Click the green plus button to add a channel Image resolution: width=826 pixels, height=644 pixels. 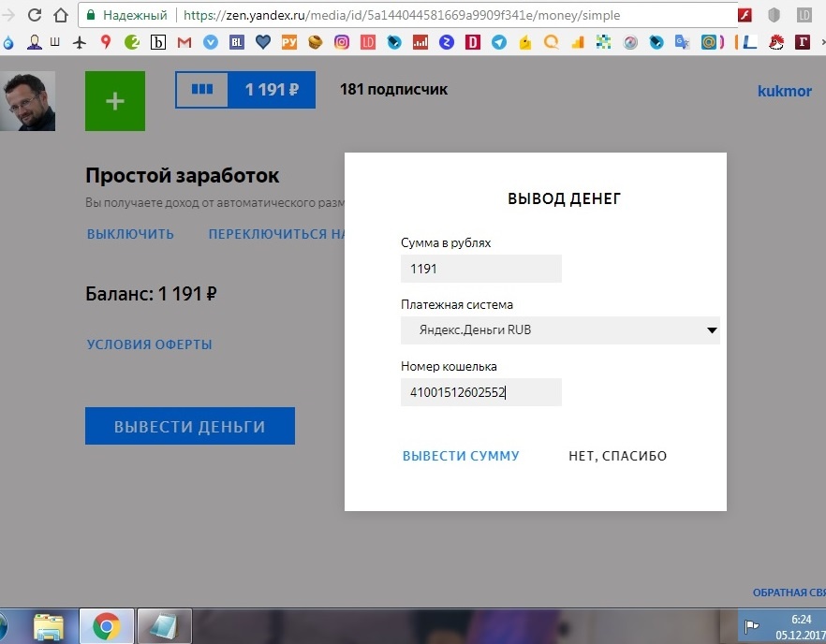coord(114,101)
